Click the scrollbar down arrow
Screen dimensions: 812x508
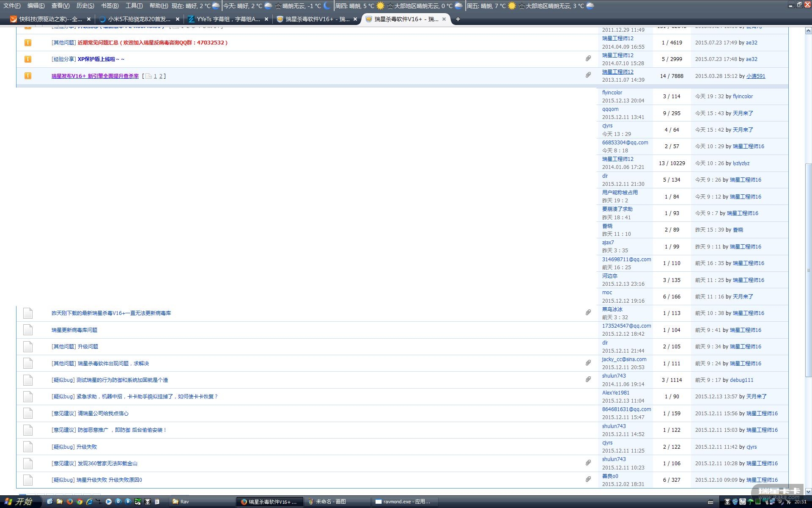(808, 491)
